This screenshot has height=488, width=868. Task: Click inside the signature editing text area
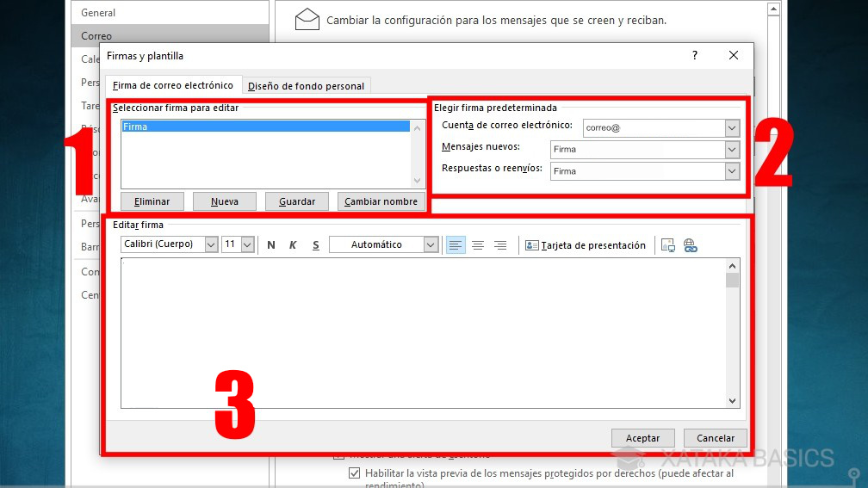pyautogui.click(x=424, y=333)
